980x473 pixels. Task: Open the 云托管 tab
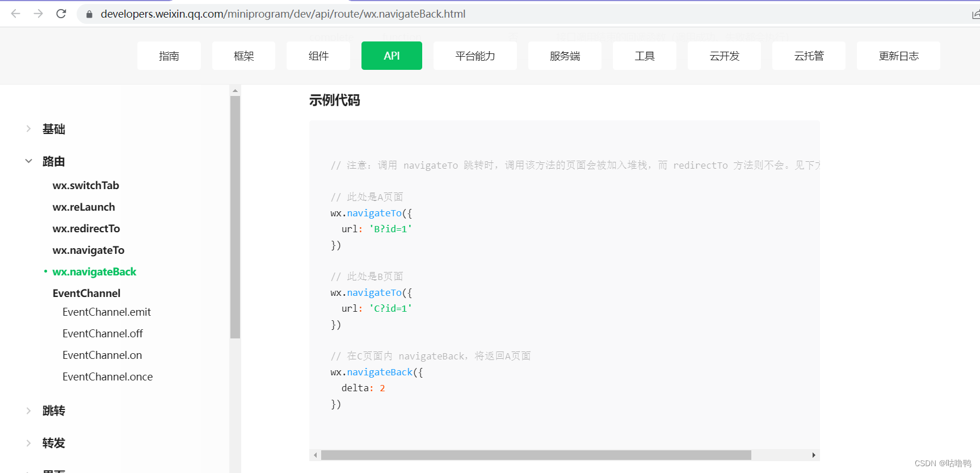pos(809,56)
